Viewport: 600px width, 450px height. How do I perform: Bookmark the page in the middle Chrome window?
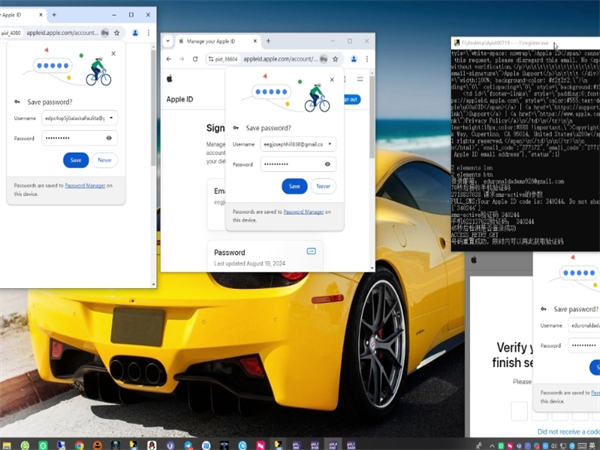(x=336, y=59)
